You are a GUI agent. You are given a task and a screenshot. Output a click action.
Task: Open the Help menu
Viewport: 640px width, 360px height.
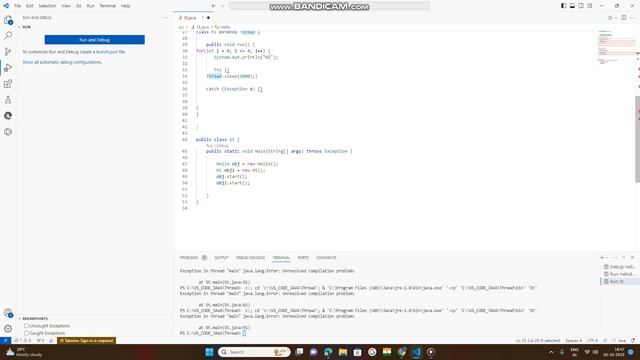pyautogui.click(x=125, y=6)
